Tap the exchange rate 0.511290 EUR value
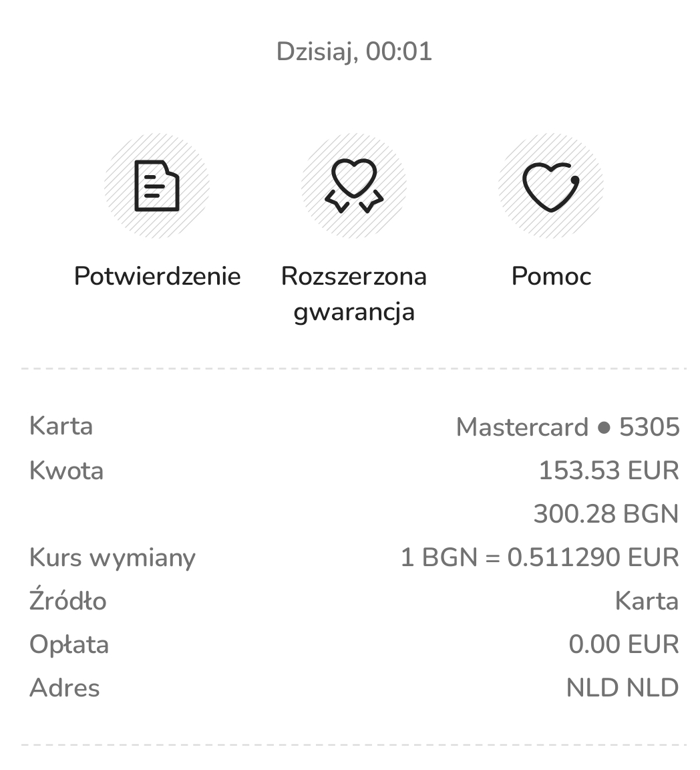The width and height of the screenshot is (700, 770). point(540,557)
